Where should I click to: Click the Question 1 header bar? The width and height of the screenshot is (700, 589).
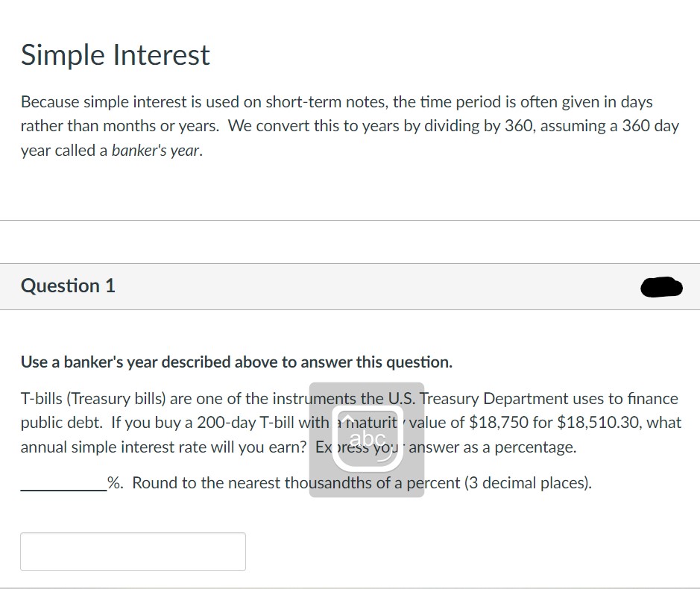tap(350, 286)
